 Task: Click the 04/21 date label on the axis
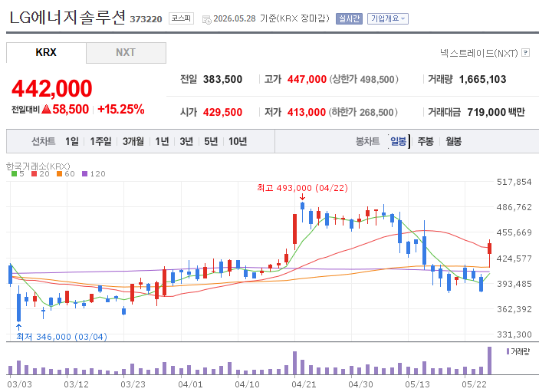point(304,384)
